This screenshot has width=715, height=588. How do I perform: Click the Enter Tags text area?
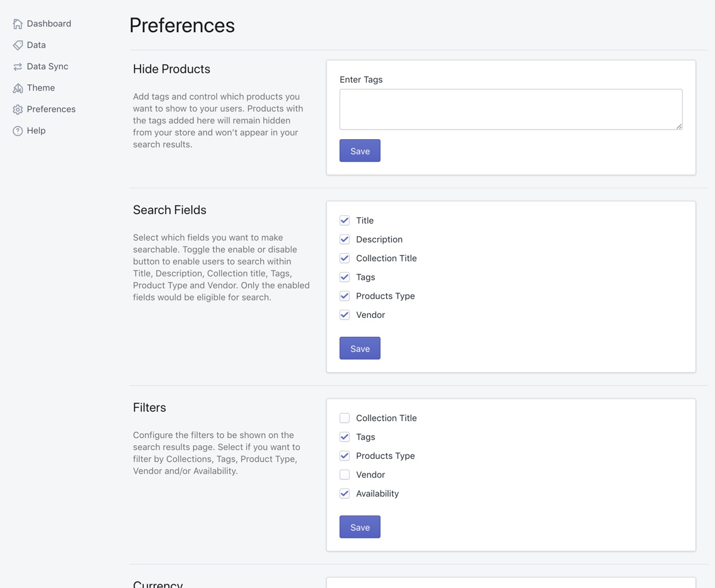coord(510,109)
